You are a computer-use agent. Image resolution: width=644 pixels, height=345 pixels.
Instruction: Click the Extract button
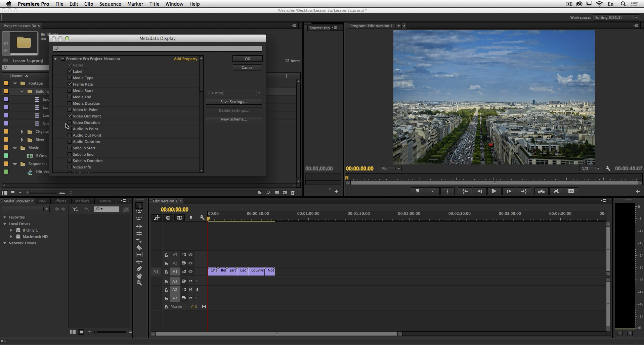tap(556, 191)
